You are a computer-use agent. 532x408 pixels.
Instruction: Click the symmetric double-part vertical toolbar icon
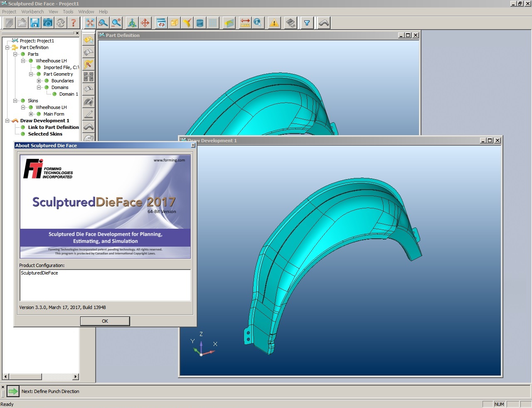89,77
